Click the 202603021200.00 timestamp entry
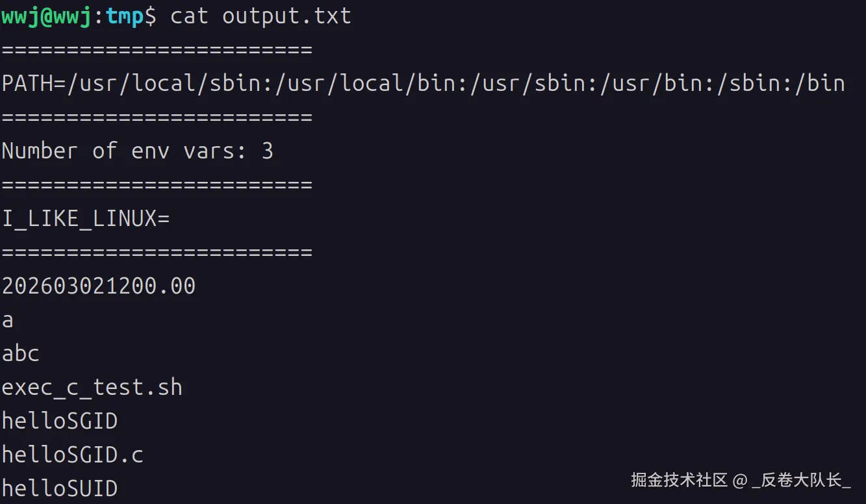This screenshot has height=504, width=866. [x=98, y=286]
